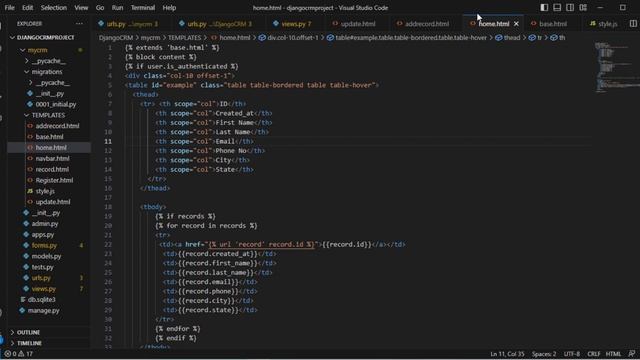Viewport: 640px width, 360px height.
Task: Open style.js in the explorer tree
Action: [x=45, y=191]
